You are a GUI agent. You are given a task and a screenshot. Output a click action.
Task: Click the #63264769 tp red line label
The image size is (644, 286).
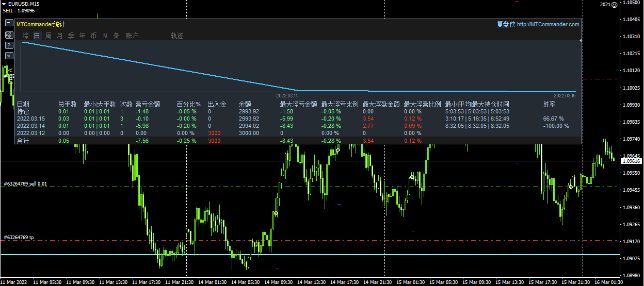coord(19,238)
